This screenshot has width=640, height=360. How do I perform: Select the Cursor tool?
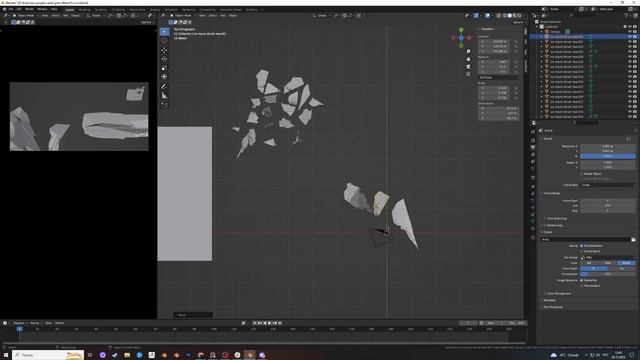coord(164,40)
